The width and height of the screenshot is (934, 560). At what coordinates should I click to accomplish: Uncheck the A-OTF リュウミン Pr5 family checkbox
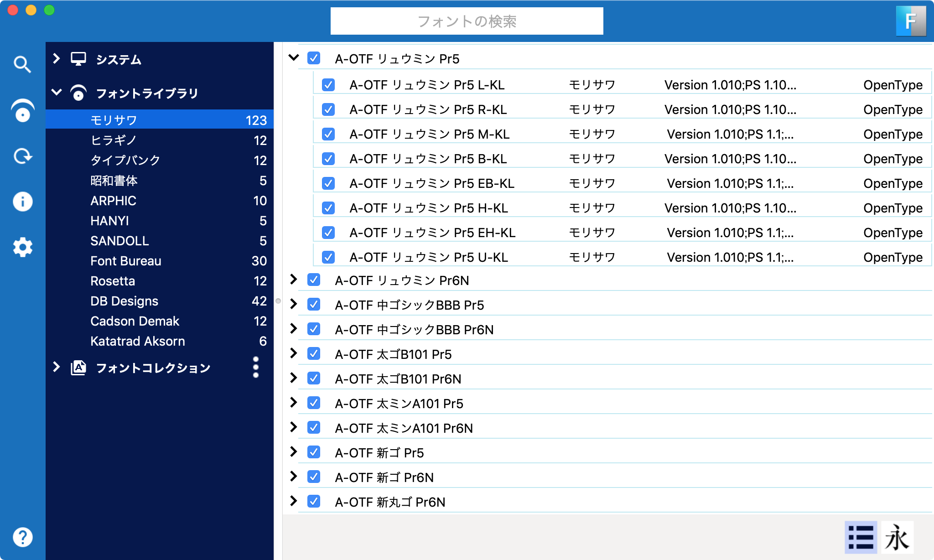coord(314,58)
